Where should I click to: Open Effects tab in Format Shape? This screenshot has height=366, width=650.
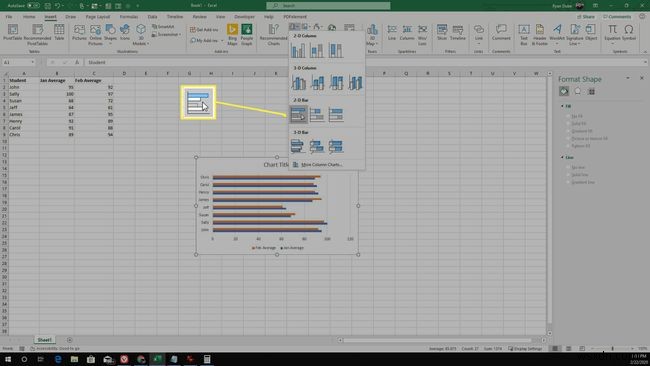[x=577, y=91]
